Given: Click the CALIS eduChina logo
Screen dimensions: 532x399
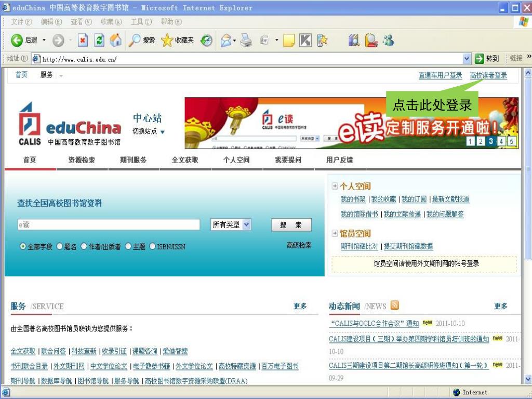Looking at the screenshot, I should coord(70,124).
